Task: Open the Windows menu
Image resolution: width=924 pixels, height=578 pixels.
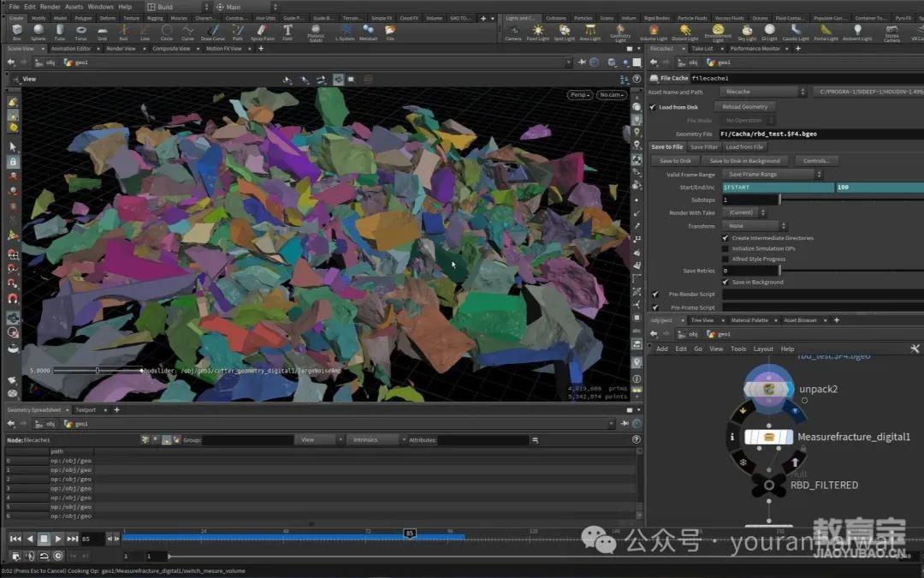Action: pyautogui.click(x=100, y=7)
